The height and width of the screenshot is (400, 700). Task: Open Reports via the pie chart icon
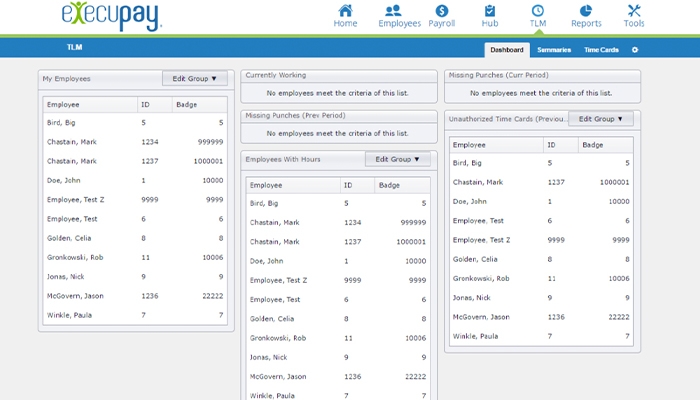click(586, 15)
